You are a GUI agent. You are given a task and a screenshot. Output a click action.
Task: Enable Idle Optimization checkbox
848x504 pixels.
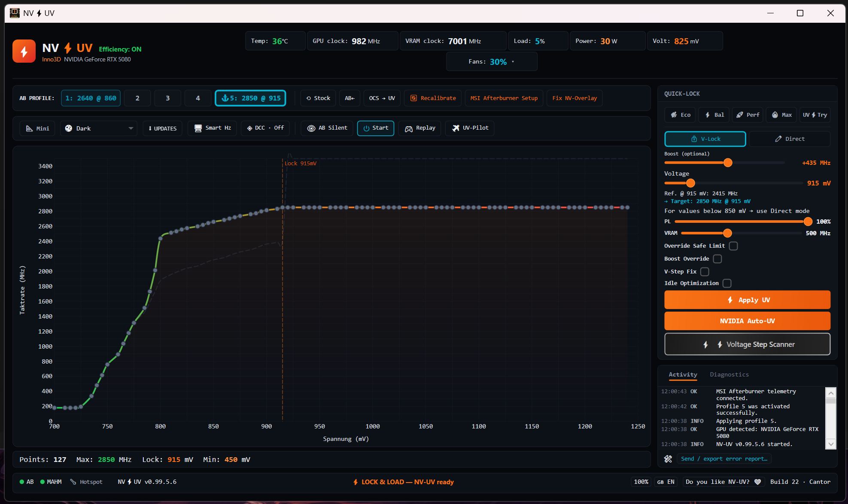[727, 283]
